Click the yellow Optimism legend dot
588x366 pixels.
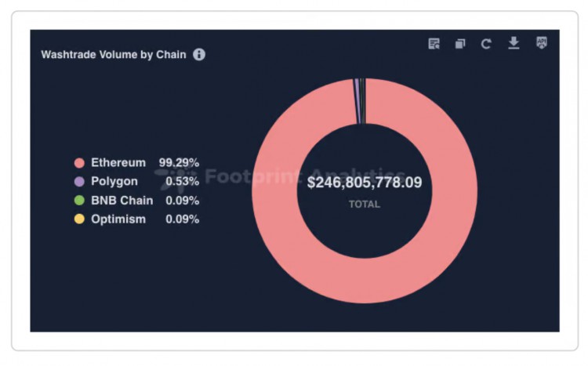click(x=78, y=219)
